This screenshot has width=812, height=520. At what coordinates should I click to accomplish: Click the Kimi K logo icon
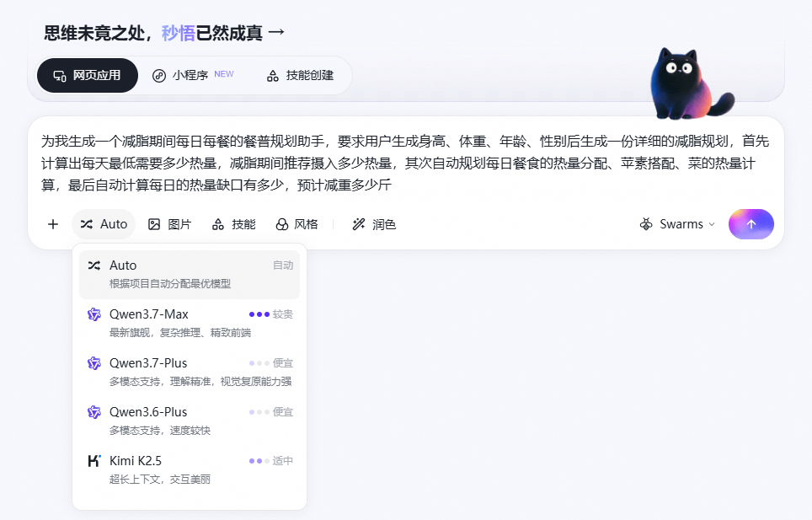(x=94, y=460)
